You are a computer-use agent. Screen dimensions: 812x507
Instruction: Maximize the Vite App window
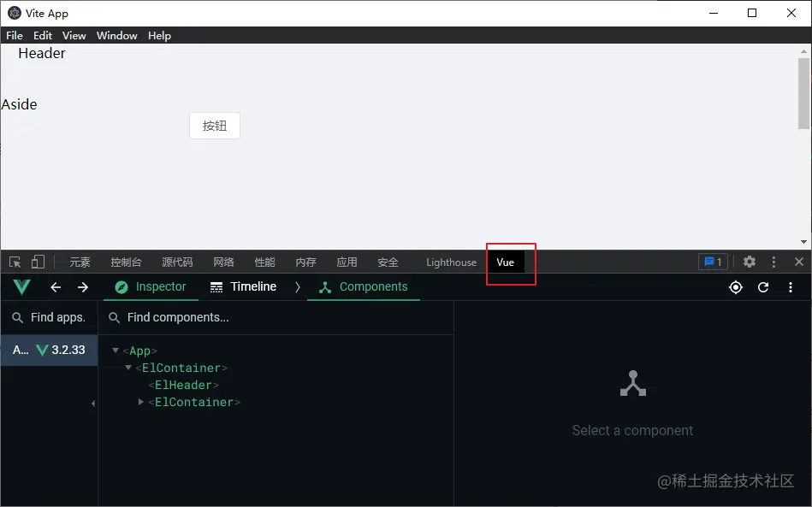click(752, 13)
